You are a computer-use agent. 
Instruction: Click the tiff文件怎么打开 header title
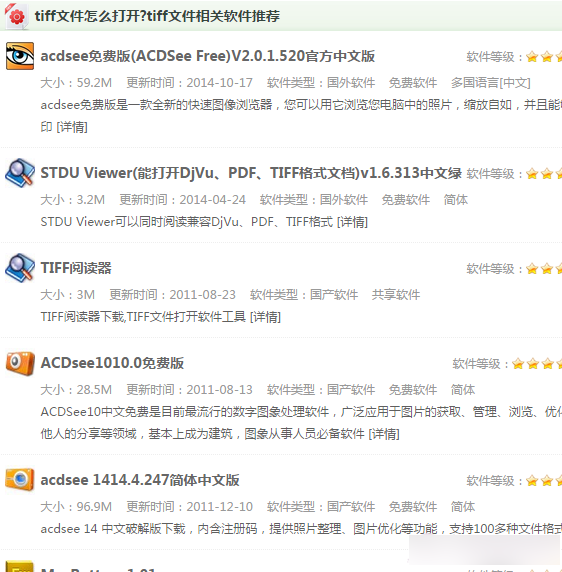(x=157, y=16)
